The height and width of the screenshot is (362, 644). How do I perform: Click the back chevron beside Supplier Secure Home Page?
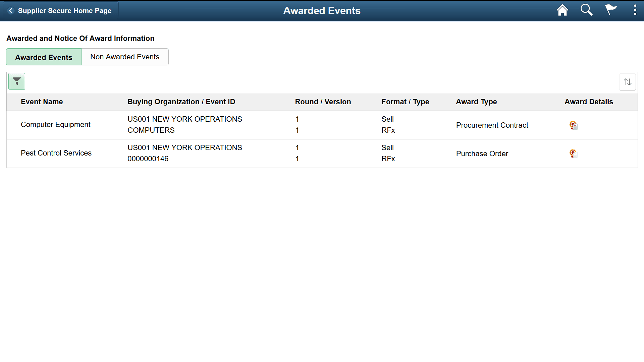[11, 10]
